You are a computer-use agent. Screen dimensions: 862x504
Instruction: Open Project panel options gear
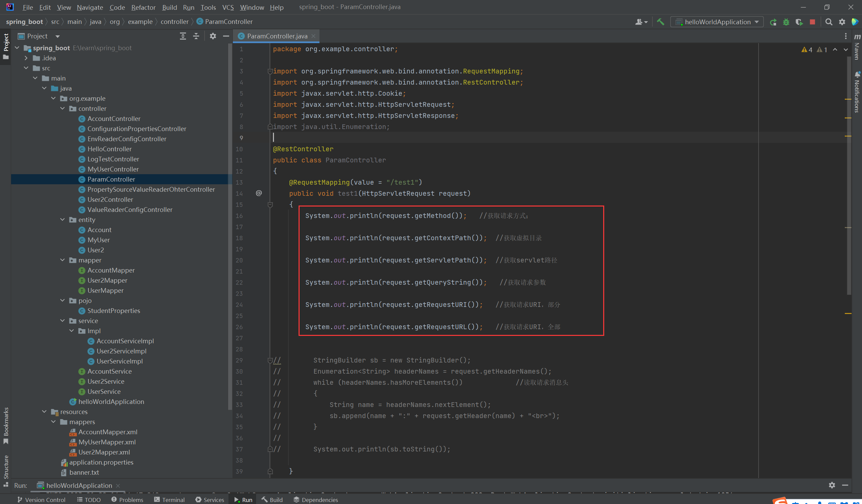(x=213, y=36)
